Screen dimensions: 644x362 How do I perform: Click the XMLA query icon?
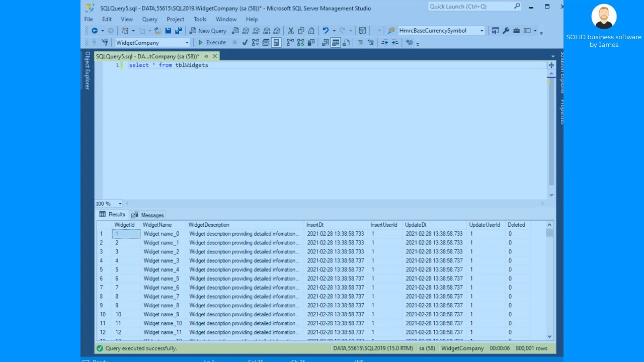[267, 31]
